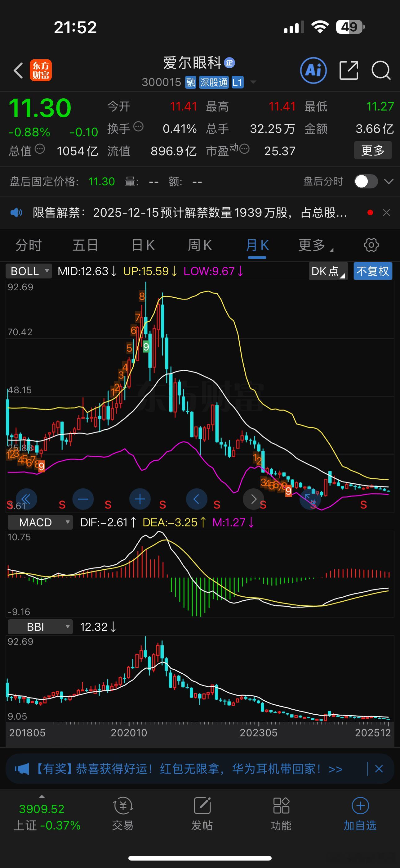Screen dimensions: 400x868
Task: Toggle 不复权 adjustment button
Action: [x=373, y=271]
